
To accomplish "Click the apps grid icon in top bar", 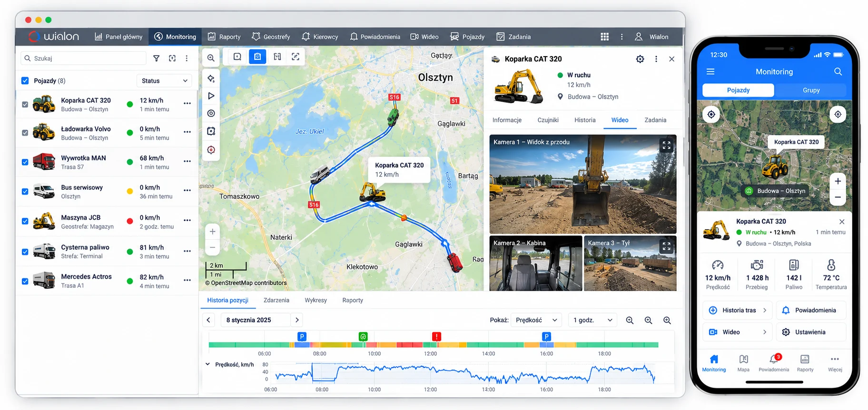I will [x=604, y=37].
